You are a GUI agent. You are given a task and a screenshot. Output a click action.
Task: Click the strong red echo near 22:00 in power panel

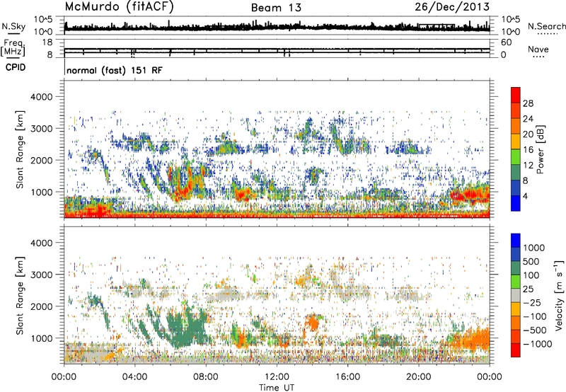(x=469, y=195)
